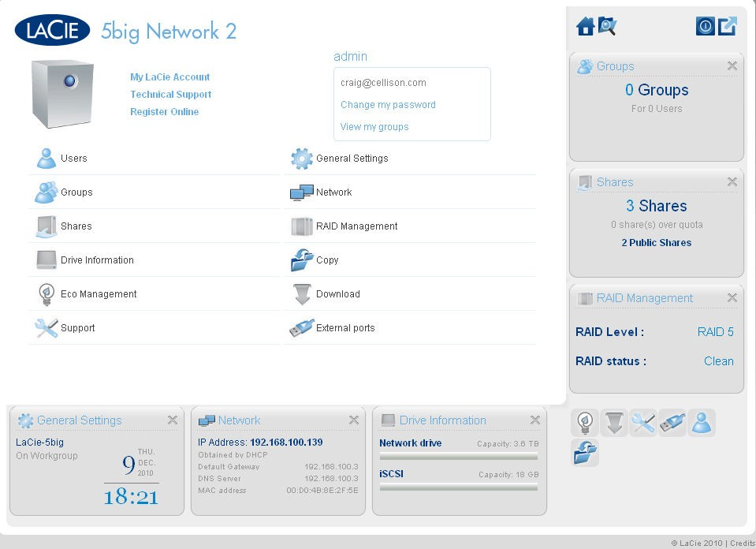Image resolution: width=756 pixels, height=549 pixels.
Task: Click the Users person shortcut in widget tray
Action: click(x=702, y=423)
